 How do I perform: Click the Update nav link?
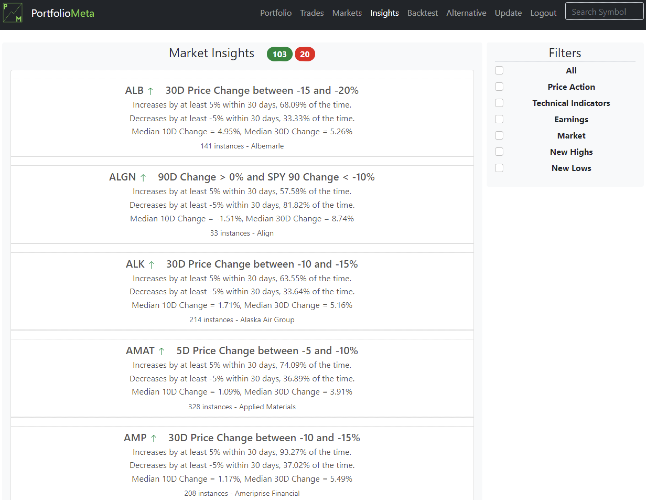pyautogui.click(x=508, y=13)
